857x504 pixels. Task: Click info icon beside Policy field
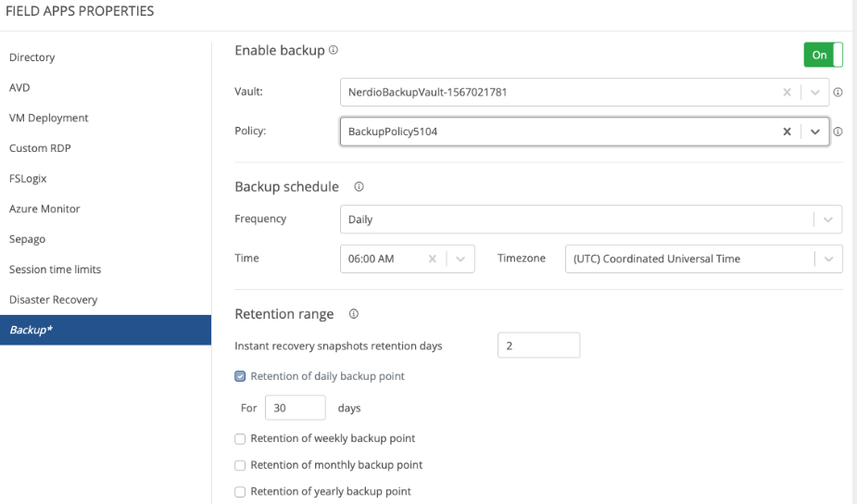pos(838,132)
